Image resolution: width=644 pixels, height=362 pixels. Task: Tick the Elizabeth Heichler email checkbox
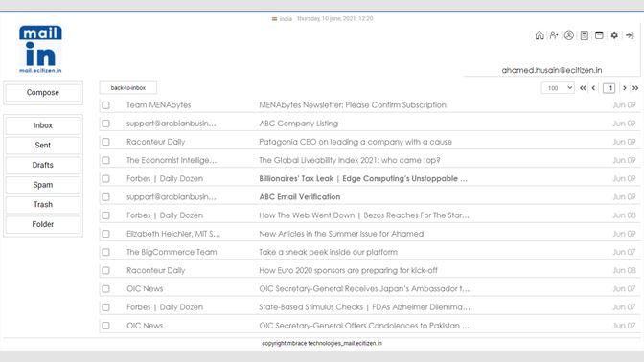[106, 234]
